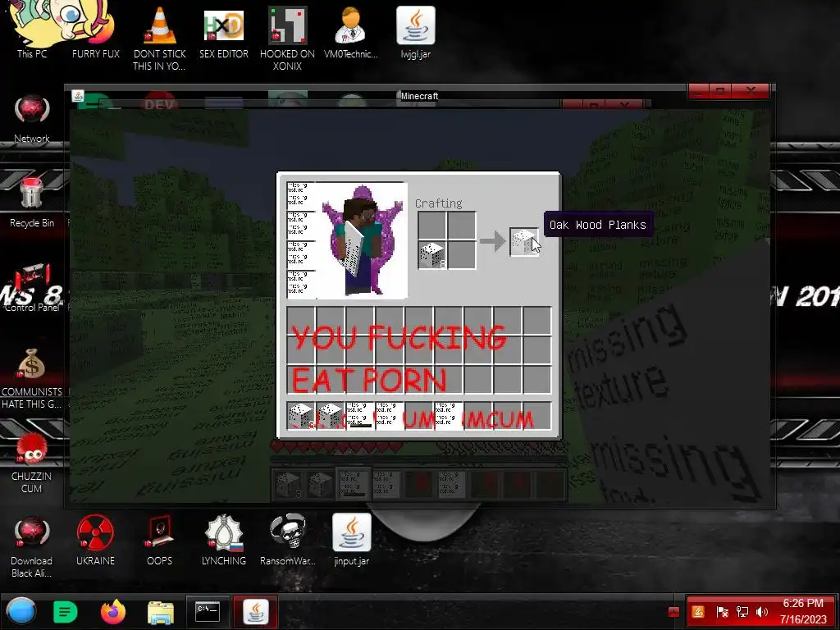
Task: Click the Crafting label above the grid
Action: (438, 203)
